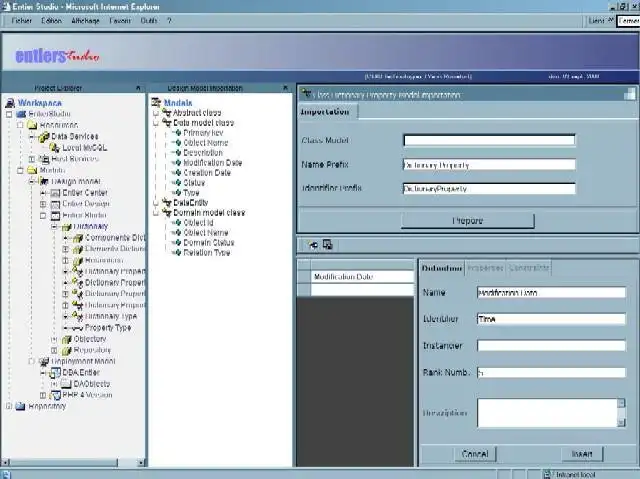Click the Intranet local zone icon

pyautogui.click(x=547, y=474)
